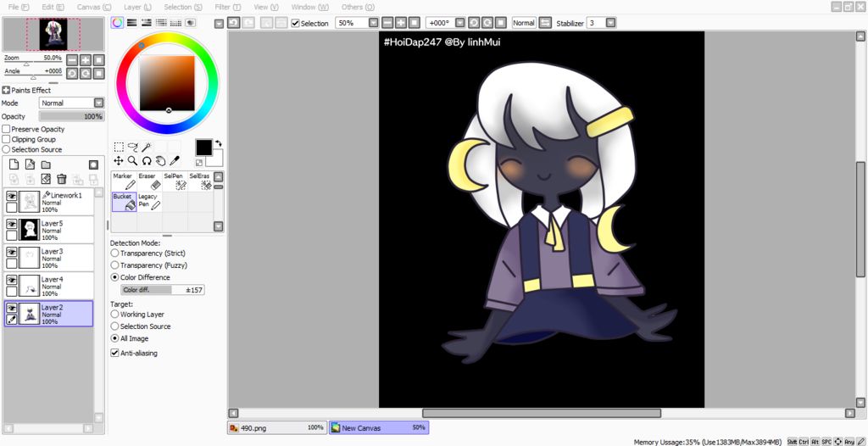Image resolution: width=868 pixels, height=446 pixels.
Task: Click the delete layer trash icon
Action: click(x=62, y=179)
